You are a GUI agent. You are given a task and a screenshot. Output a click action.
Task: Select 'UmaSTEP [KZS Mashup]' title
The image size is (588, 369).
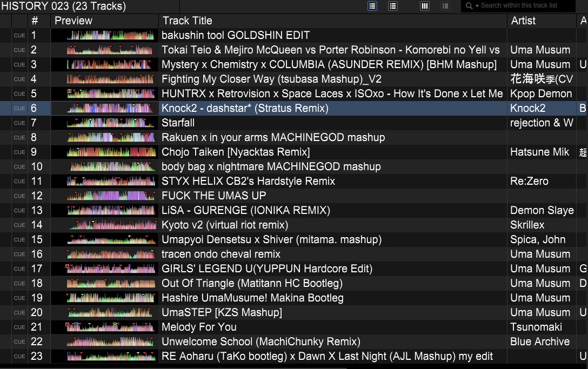coord(222,312)
